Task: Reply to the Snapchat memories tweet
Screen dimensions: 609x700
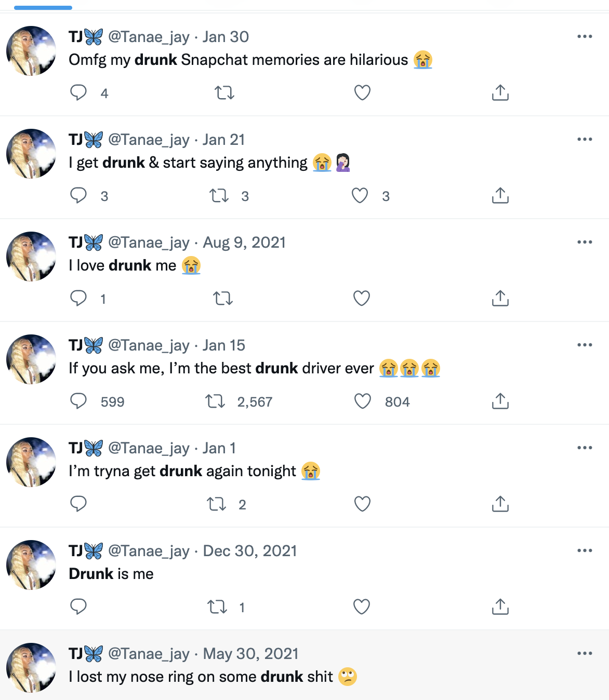Action: pos(78,93)
